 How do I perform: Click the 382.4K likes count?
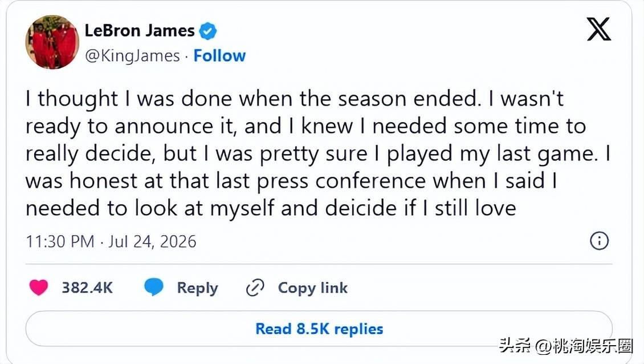point(87,288)
